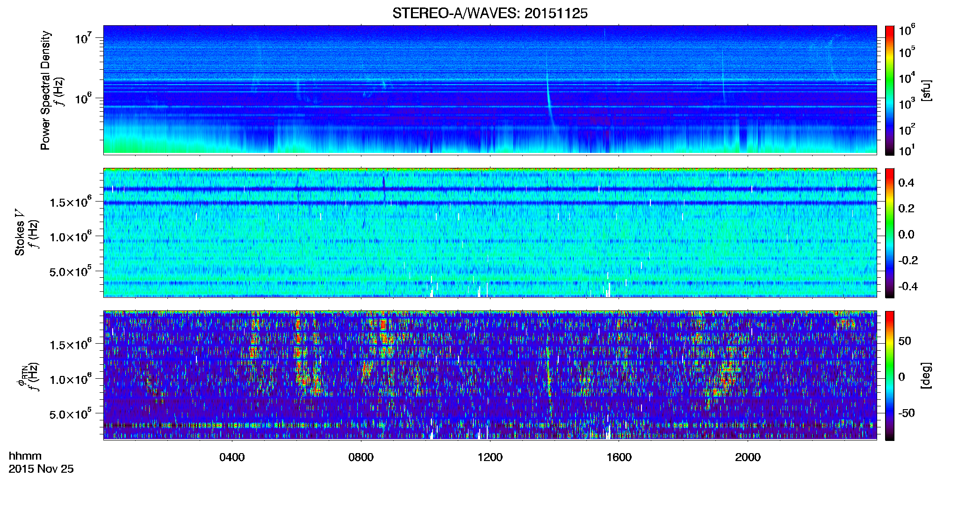Click the 10^7 frequency tick in top panel

[x=83, y=38]
